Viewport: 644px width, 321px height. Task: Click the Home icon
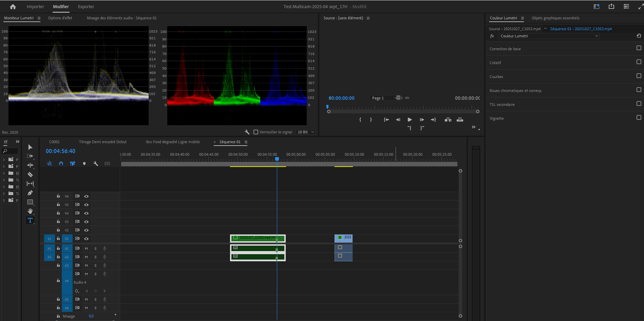tap(13, 7)
